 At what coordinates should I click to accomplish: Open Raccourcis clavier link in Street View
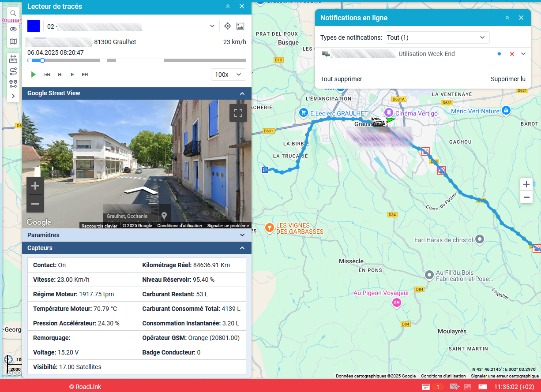point(99,226)
